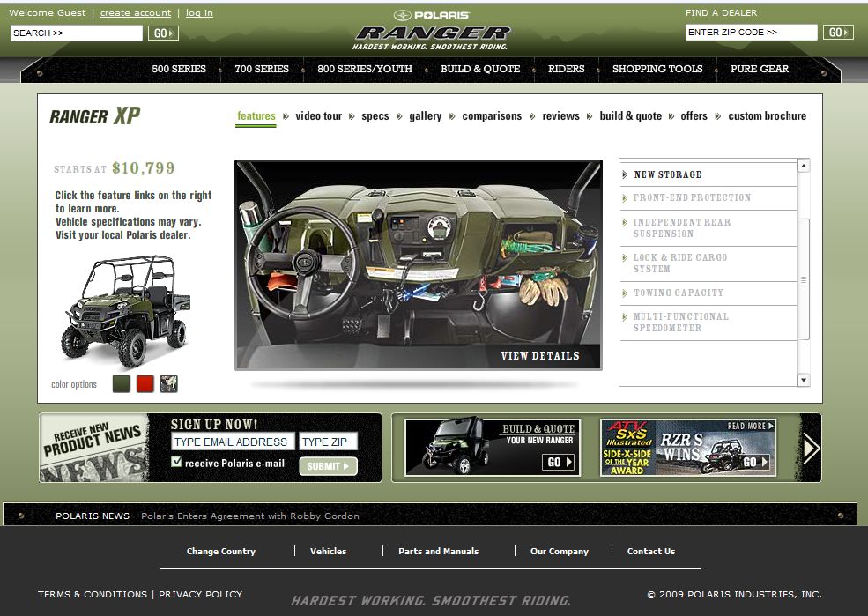
Task: Click the Type Zip field in signup
Action: 328,442
